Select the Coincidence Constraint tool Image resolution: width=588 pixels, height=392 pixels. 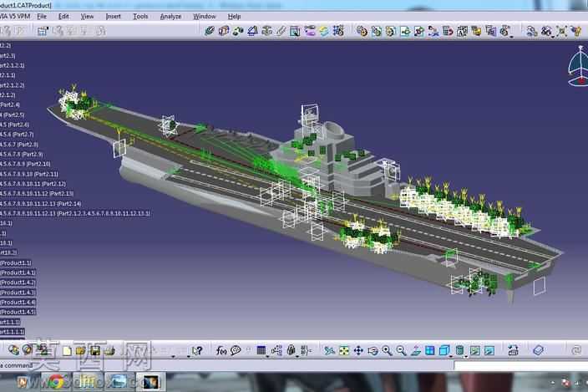pos(210,31)
